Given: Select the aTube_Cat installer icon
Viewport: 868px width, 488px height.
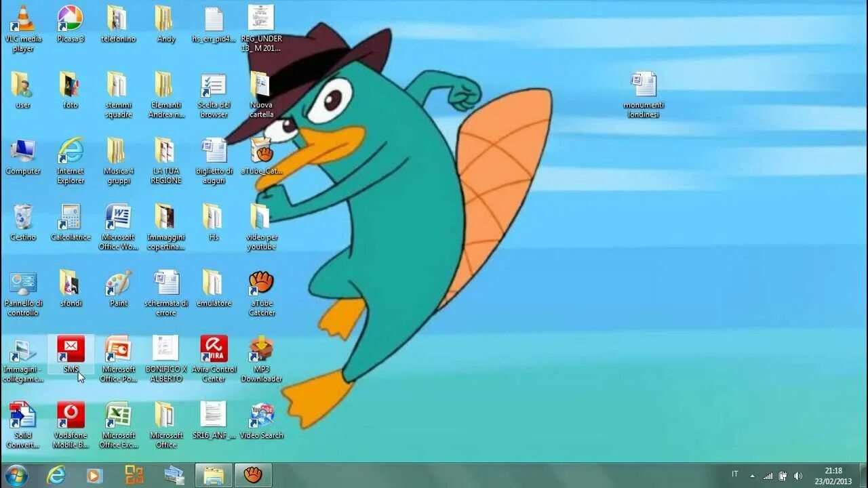Looking at the screenshot, I should (261, 156).
